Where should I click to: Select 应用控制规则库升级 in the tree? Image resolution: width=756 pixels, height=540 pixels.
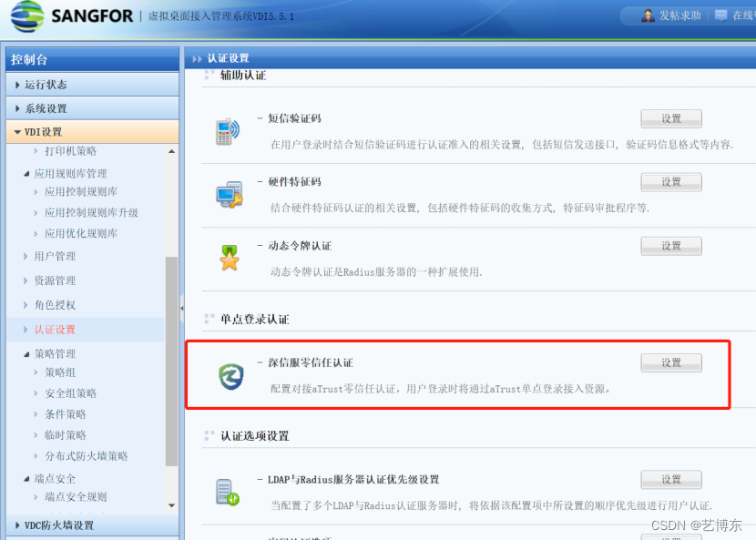point(91,212)
